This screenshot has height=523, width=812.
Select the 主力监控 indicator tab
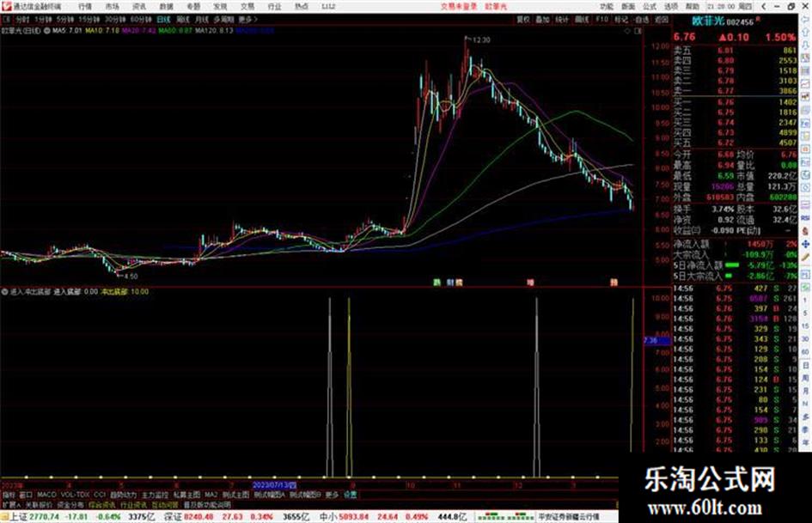[x=155, y=495]
